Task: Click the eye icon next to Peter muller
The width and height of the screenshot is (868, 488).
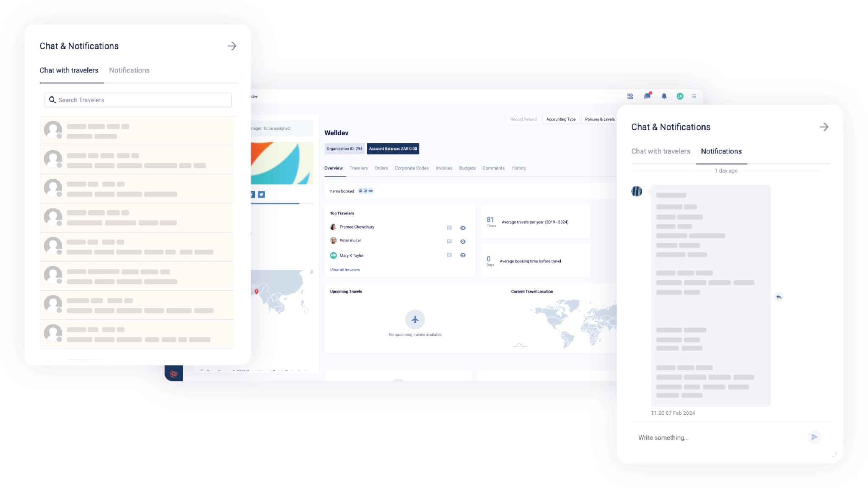Action: (x=463, y=241)
